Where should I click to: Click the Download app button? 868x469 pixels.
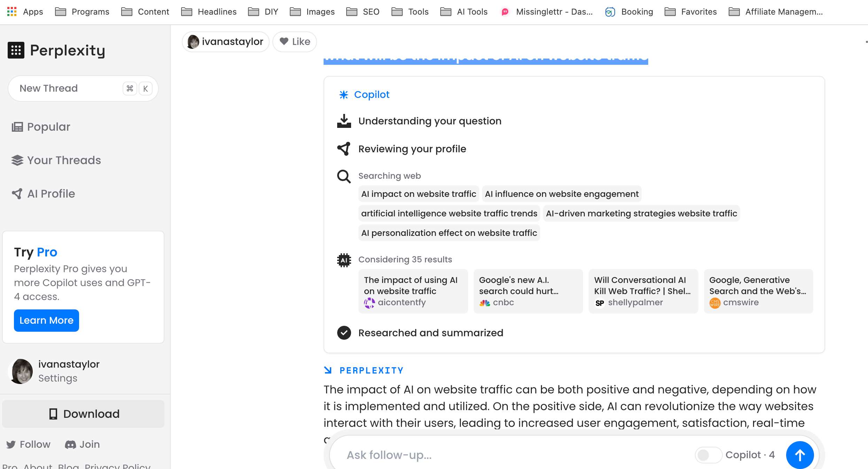coord(83,414)
